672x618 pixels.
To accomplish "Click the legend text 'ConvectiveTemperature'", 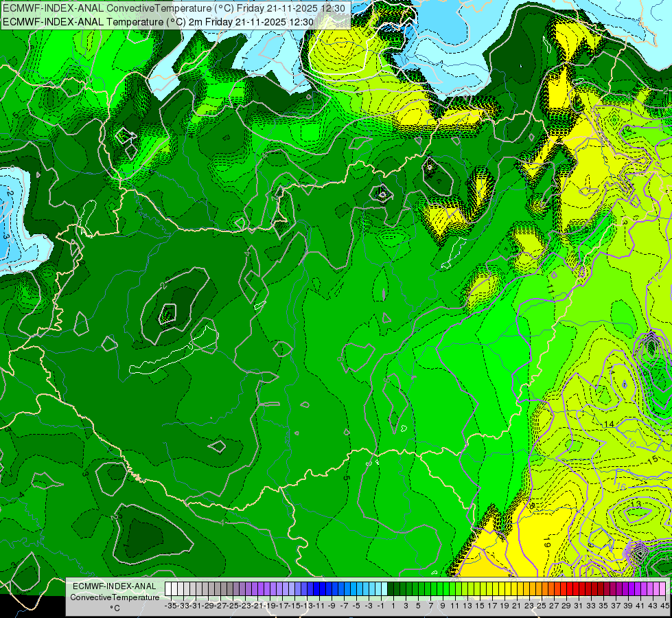I will tap(115, 597).
